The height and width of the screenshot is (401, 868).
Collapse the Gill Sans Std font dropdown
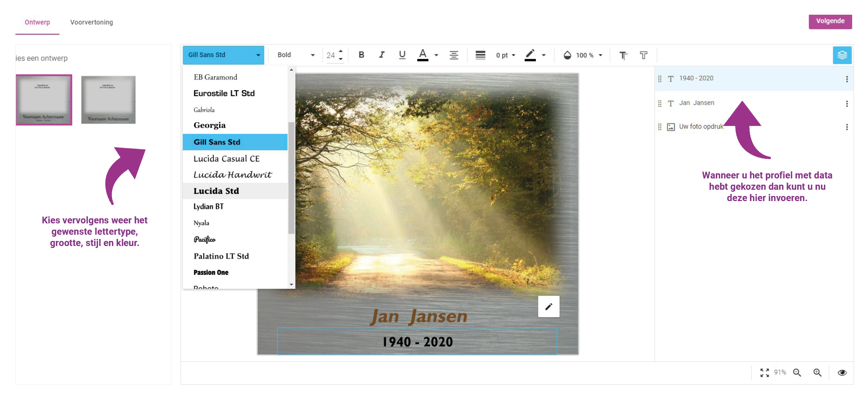tap(258, 55)
